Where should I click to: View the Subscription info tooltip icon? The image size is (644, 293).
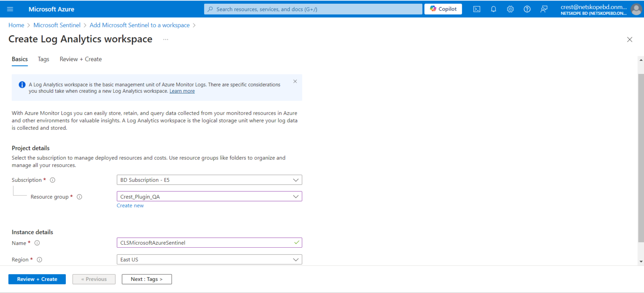point(52,180)
